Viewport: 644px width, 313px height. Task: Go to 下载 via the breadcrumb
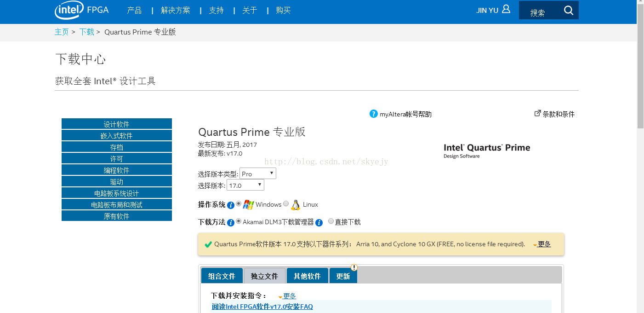86,32
